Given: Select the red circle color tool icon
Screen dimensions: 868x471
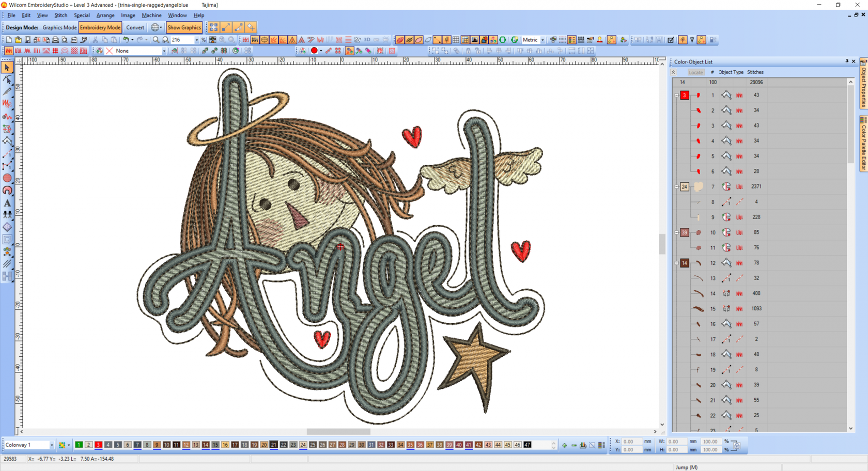Looking at the screenshot, I should click(x=314, y=51).
